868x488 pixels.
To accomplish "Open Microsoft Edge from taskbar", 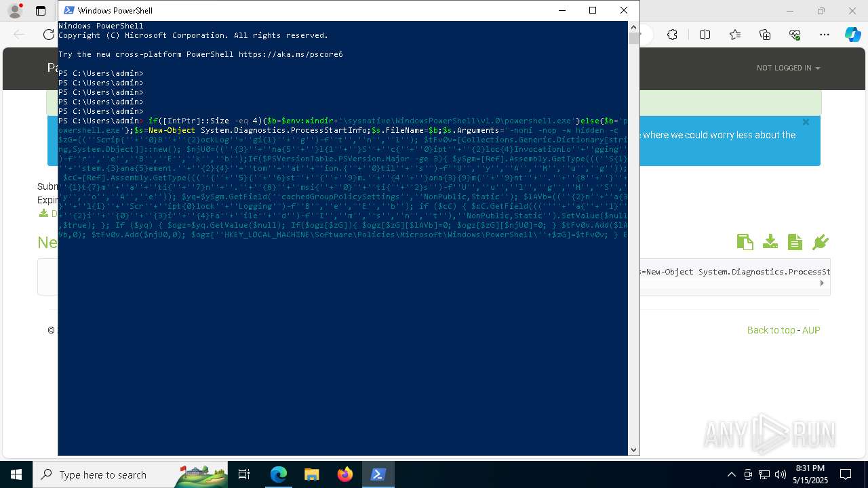I will 279,474.
